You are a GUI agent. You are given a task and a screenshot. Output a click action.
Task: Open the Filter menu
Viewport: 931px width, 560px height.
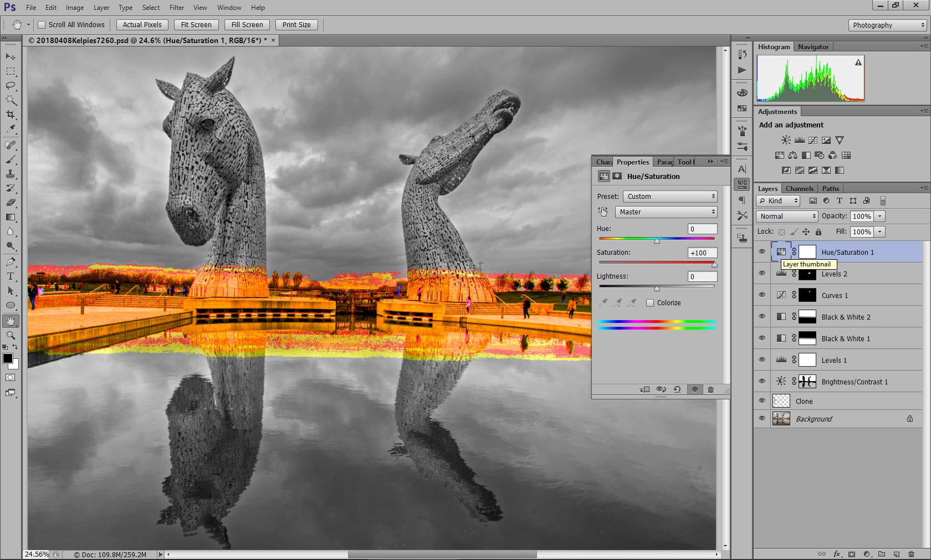pyautogui.click(x=177, y=8)
